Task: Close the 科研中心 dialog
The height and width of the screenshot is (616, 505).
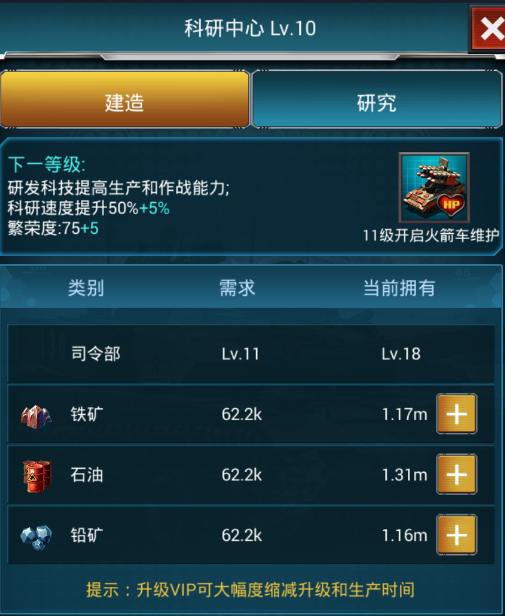Action: point(488,28)
